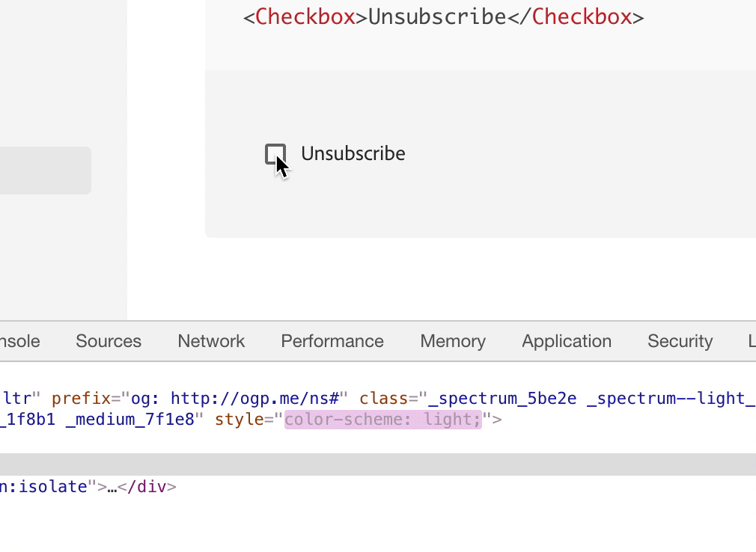Click the closing div tag

[147, 487]
